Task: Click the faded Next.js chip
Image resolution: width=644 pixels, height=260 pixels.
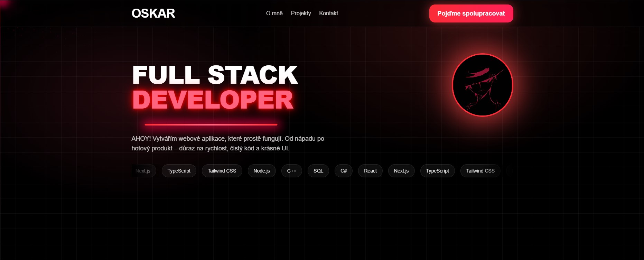Action: (143, 171)
